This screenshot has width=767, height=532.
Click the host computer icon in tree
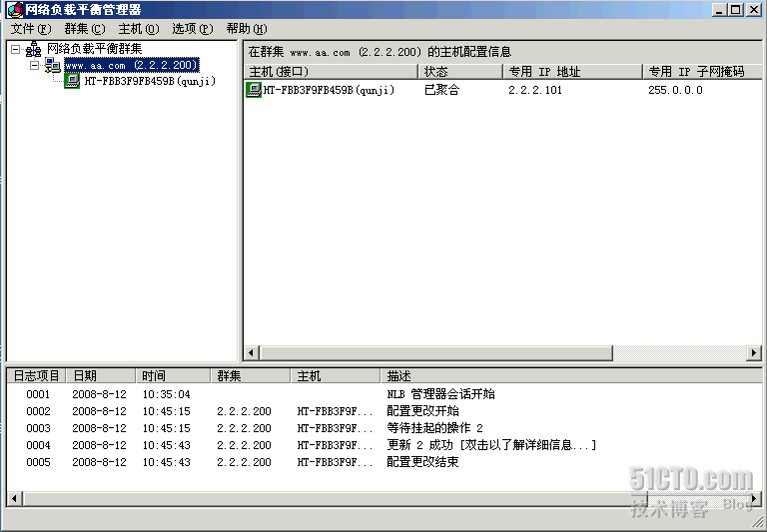click(x=72, y=81)
